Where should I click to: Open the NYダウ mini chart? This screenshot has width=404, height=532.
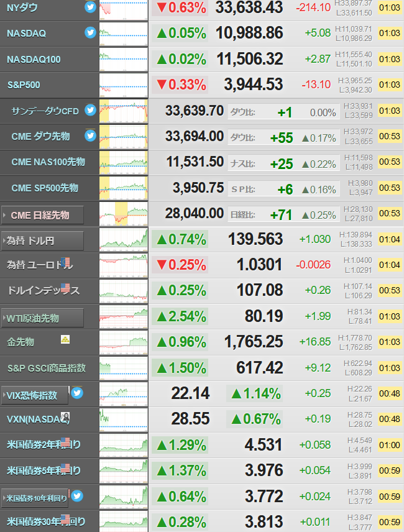tap(124, 9)
